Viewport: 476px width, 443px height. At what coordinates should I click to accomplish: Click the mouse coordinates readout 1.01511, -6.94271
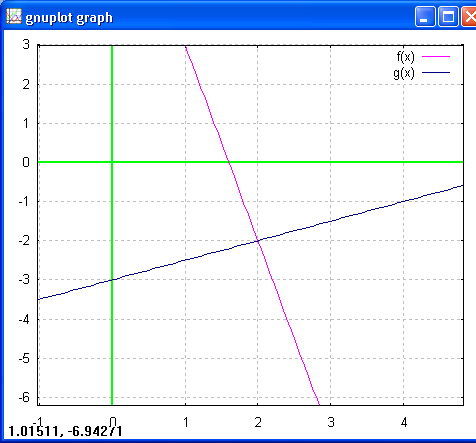click(x=65, y=431)
